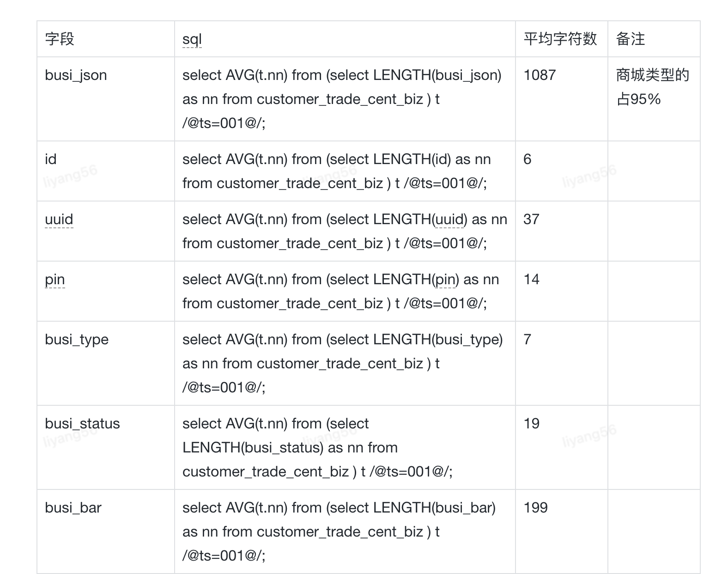The width and height of the screenshot is (728, 574).
Task: Click the SQL query for LENGTH(id)
Action: point(337,171)
